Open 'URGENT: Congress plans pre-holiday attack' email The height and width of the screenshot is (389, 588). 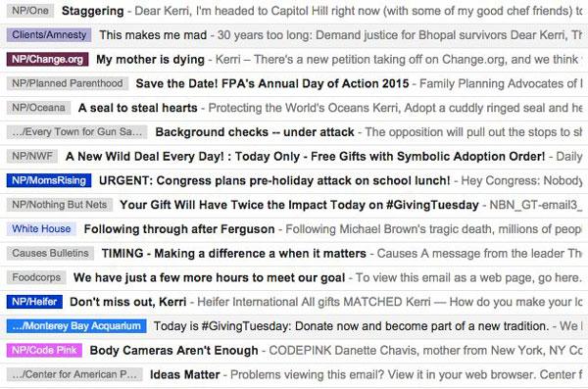pyautogui.click(x=274, y=180)
